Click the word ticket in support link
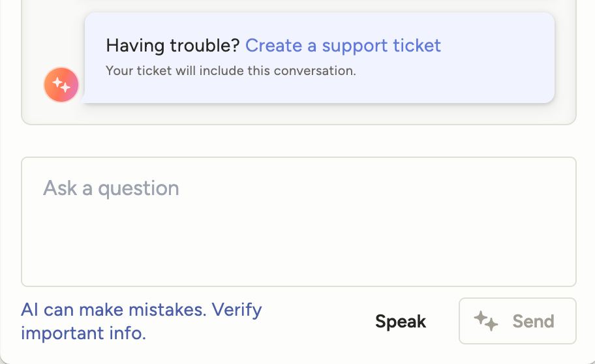This screenshot has width=595, height=364. click(416, 46)
